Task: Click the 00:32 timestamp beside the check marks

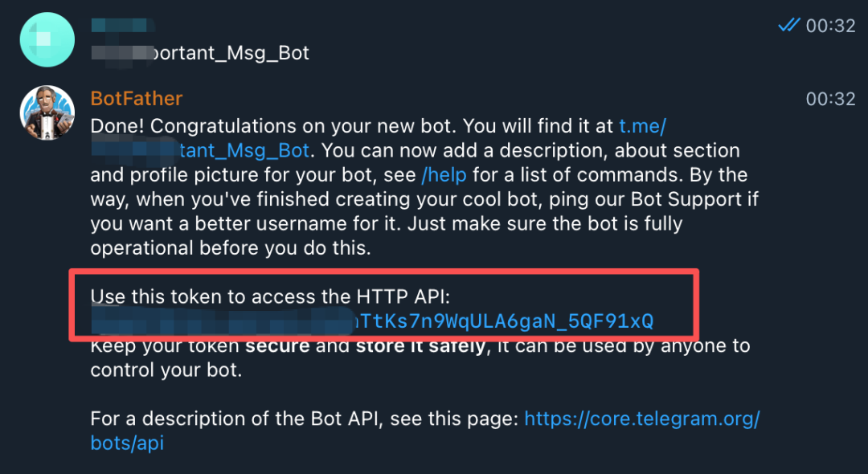Action: [x=830, y=26]
